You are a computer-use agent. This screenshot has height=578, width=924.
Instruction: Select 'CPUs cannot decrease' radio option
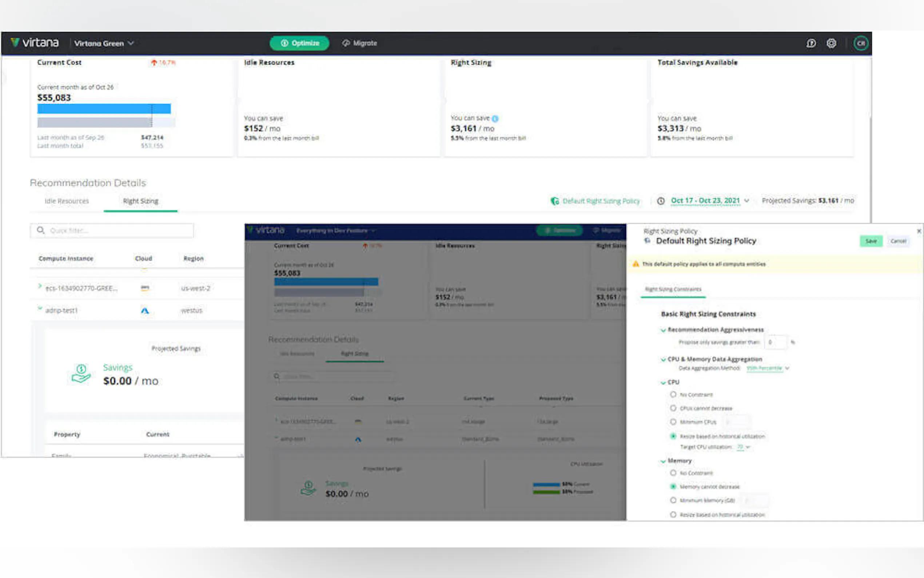tap(673, 408)
